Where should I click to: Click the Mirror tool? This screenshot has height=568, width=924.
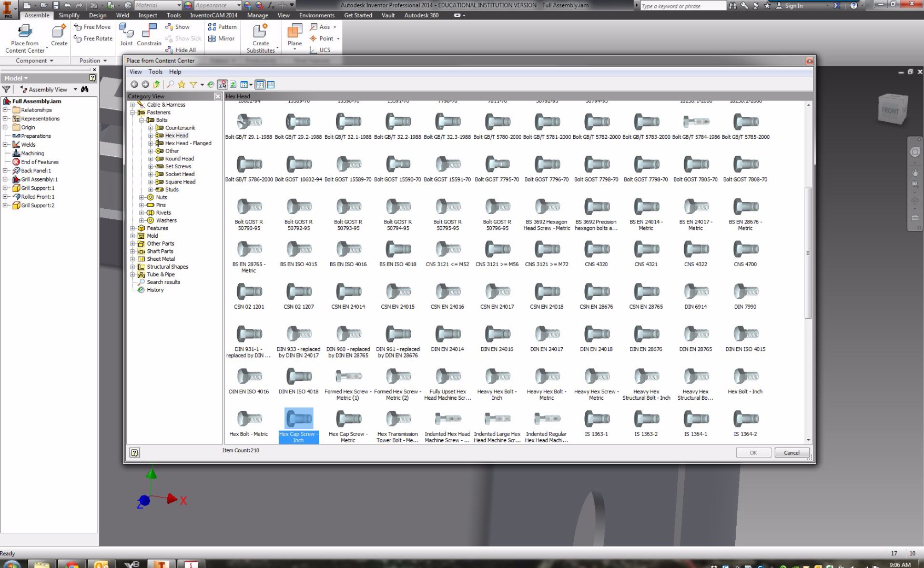[x=221, y=38]
